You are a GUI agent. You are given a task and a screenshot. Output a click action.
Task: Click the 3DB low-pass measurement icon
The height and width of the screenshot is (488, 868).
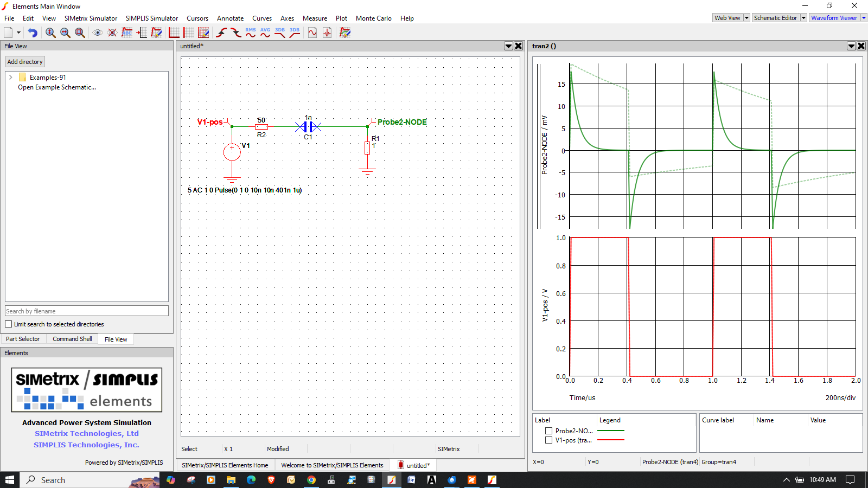[280, 33]
